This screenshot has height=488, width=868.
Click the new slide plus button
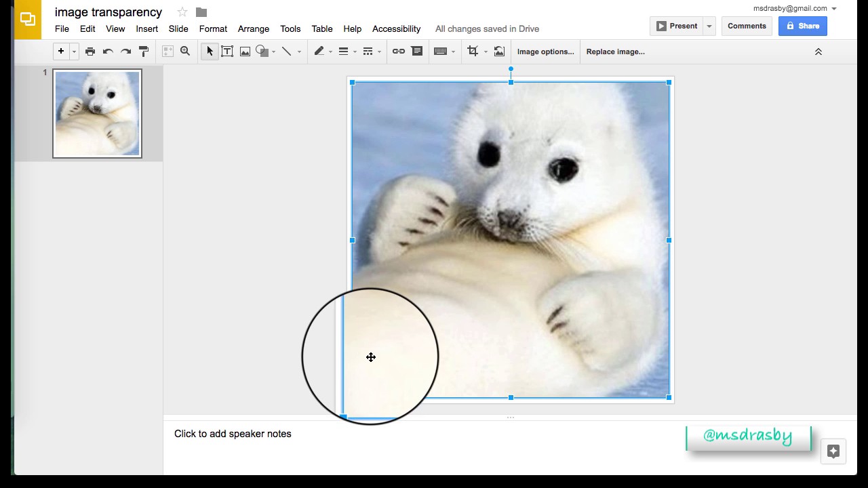[60, 52]
